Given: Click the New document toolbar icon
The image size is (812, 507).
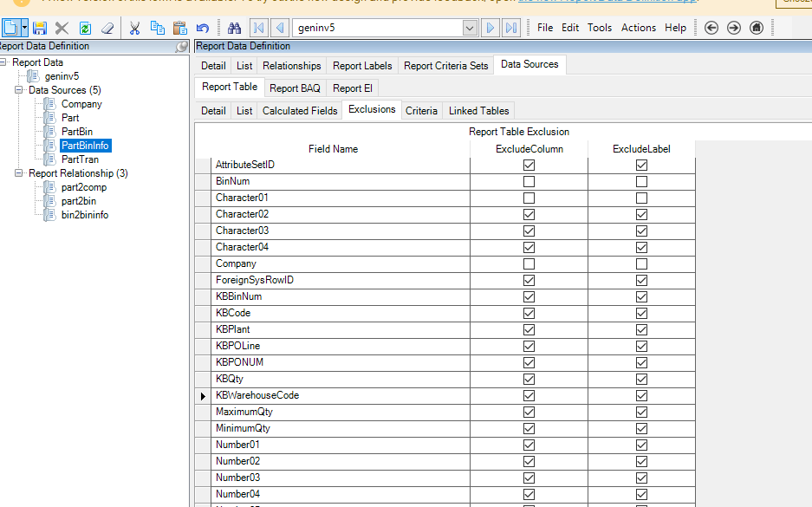Looking at the screenshot, I should (11, 28).
